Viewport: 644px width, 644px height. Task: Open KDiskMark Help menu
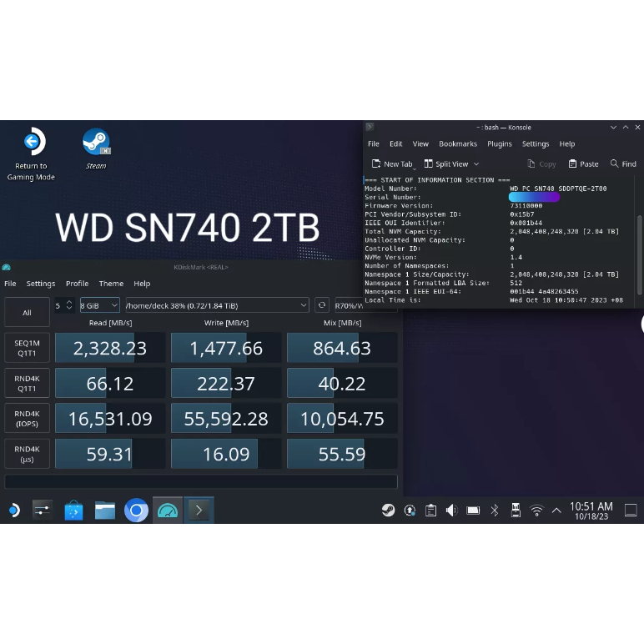pyautogui.click(x=142, y=284)
